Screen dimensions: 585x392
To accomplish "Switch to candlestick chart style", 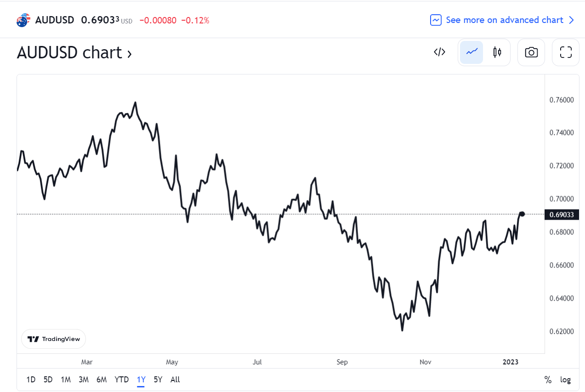I will pyautogui.click(x=497, y=52).
